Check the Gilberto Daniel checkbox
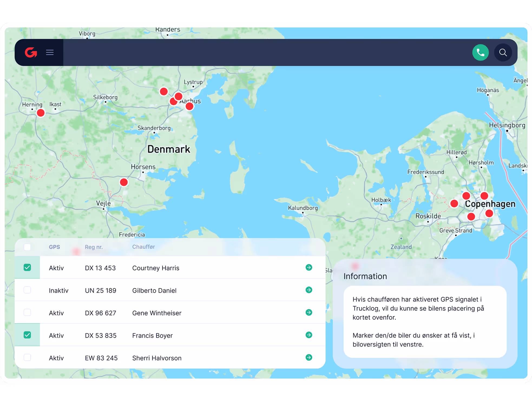The image size is (532, 406). (x=27, y=290)
